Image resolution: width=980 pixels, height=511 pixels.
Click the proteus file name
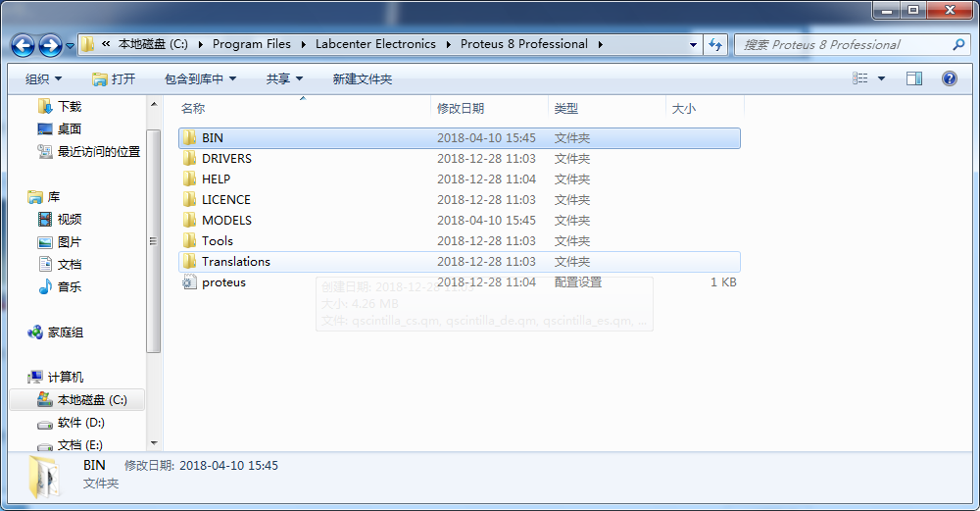pos(223,282)
